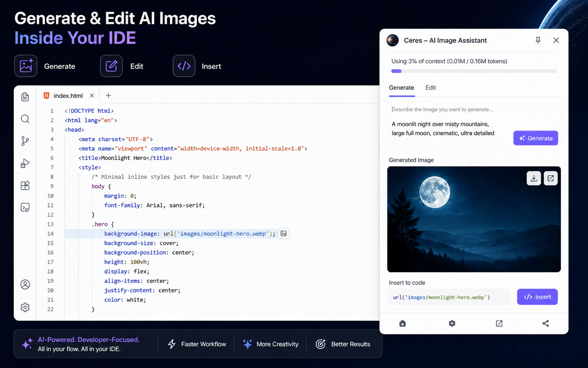The image size is (588, 368).
Task: Click the purple Generate button beside the prompt
Action: [536, 138]
